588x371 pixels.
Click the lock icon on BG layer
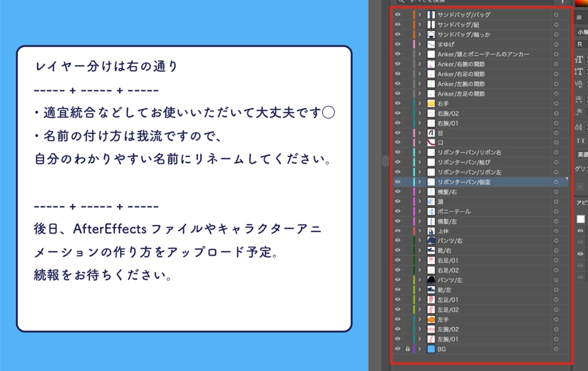408,349
